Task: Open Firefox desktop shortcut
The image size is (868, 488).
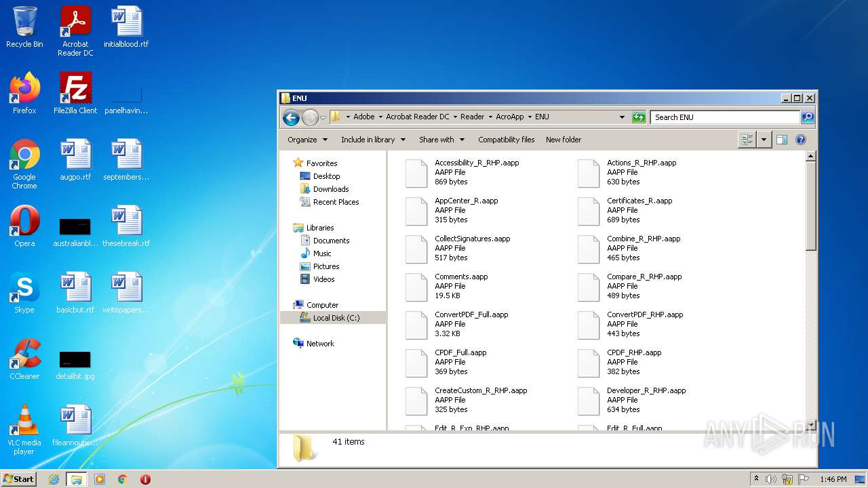Action: [24, 94]
